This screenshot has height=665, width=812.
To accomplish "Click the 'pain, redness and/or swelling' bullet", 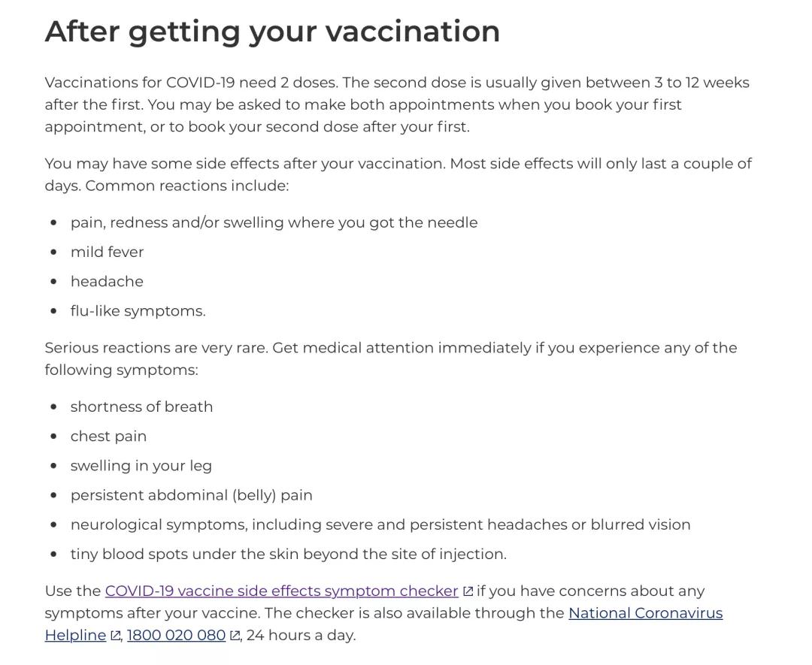I will coord(274,222).
